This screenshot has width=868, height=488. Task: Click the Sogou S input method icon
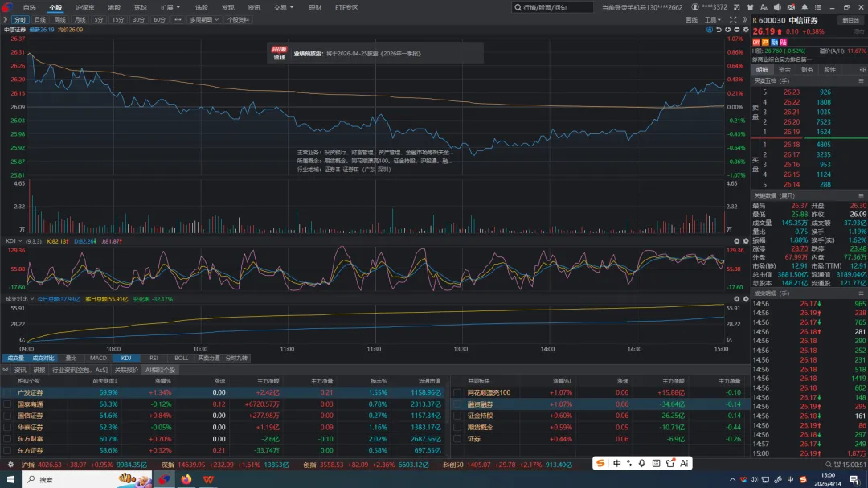pos(600,463)
